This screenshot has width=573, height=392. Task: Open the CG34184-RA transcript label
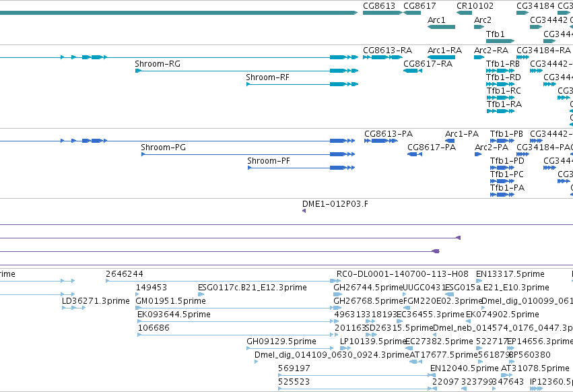[x=543, y=50]
